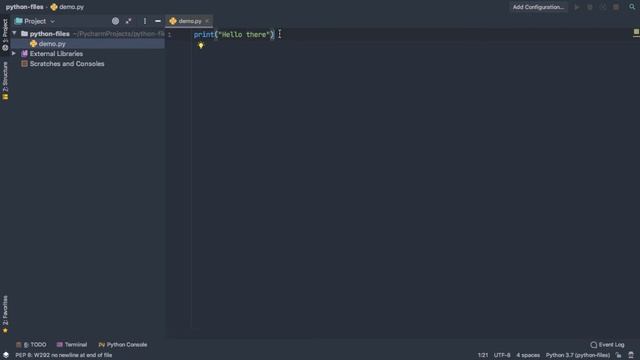This screenshot has height=360, width=640.
Task: Click the read-only lock icon in status bar
Action: coord(619,355)
